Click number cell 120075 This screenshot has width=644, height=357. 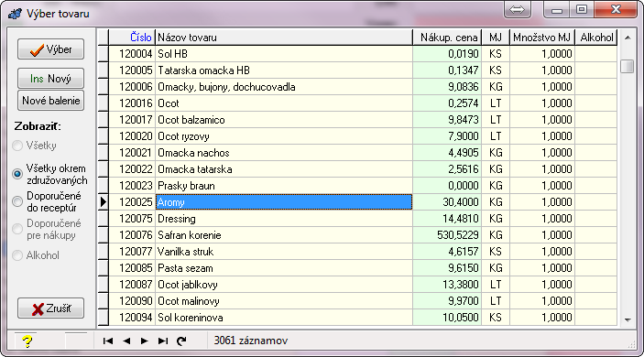coord(132,218)
